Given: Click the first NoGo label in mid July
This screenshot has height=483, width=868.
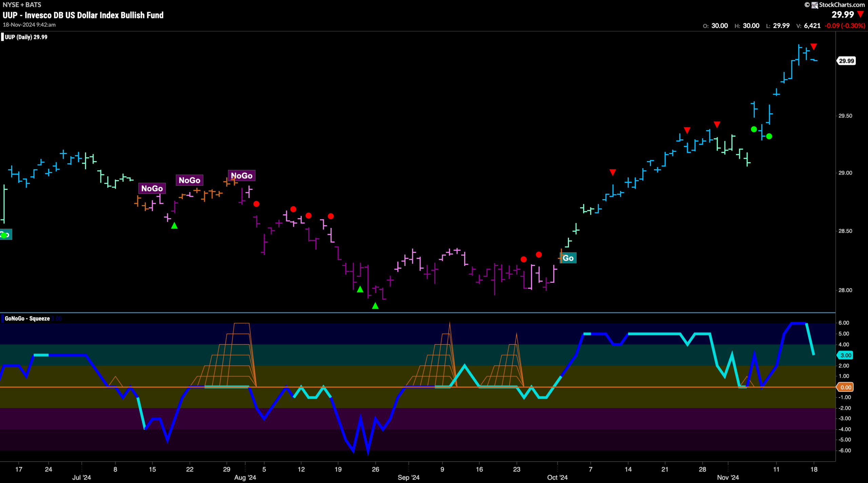Looking at the screenshot, I should [152, 188].
